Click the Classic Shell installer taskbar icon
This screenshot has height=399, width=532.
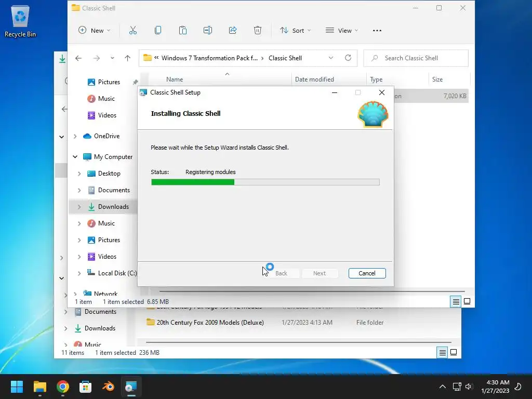(x=131, y=387)
